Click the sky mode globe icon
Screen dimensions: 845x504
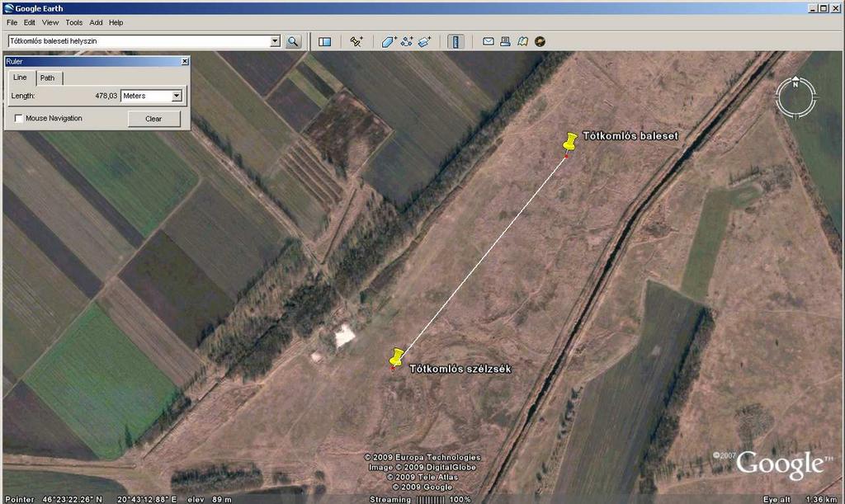[x=540, y=41]
